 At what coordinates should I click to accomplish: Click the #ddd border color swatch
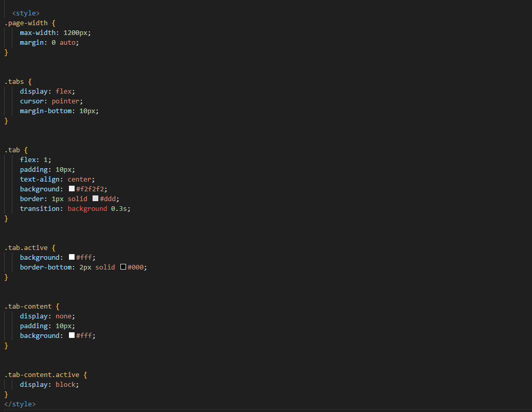pos(95,199)
